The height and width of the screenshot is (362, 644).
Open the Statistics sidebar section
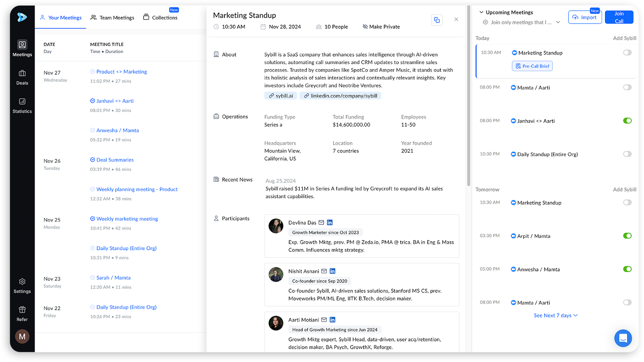point(22,105)
